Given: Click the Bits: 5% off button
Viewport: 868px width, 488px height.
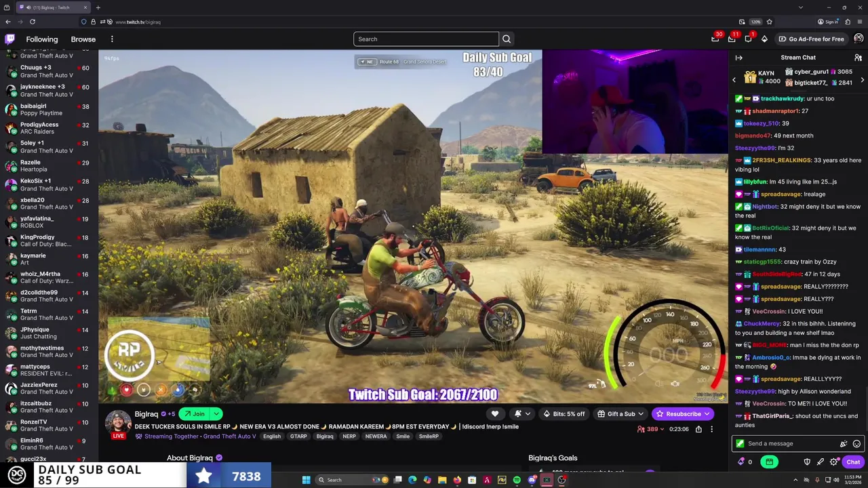Looking at the screenshot, I should pos(564,414).
